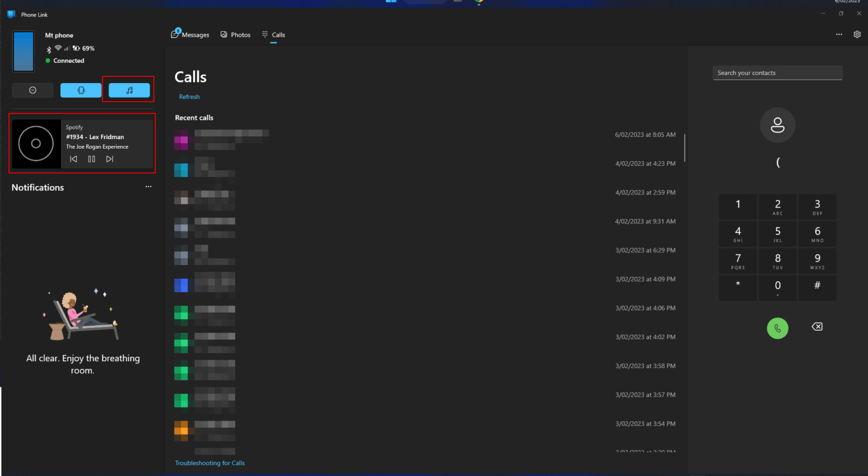868x476 pixels.
Task: Click the Search your contacts field
Action: tap(777, 73)
